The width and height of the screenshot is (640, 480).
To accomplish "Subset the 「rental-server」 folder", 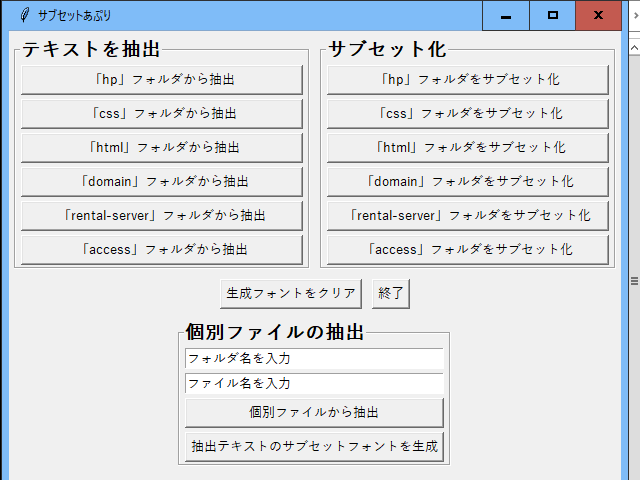I will point(468,215).
